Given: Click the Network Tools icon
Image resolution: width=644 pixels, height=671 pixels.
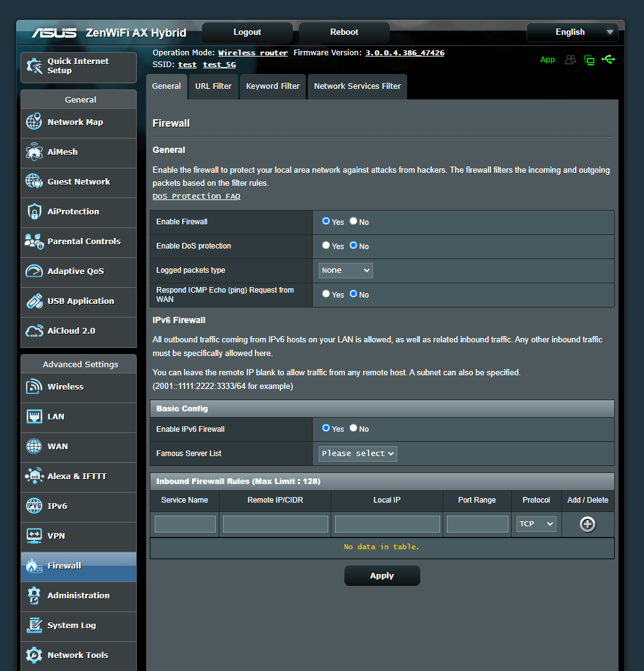Looking at the screenshot, I should point(34,655).
